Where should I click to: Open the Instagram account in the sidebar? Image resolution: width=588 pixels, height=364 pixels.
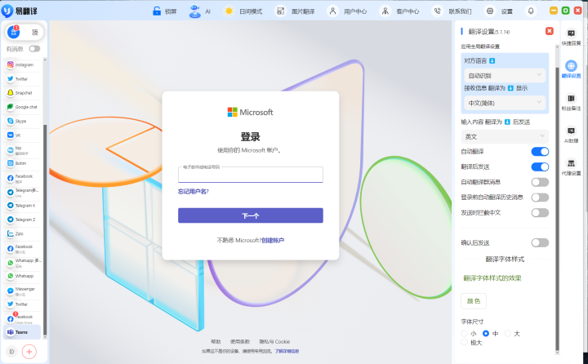(x=23, y=64)
